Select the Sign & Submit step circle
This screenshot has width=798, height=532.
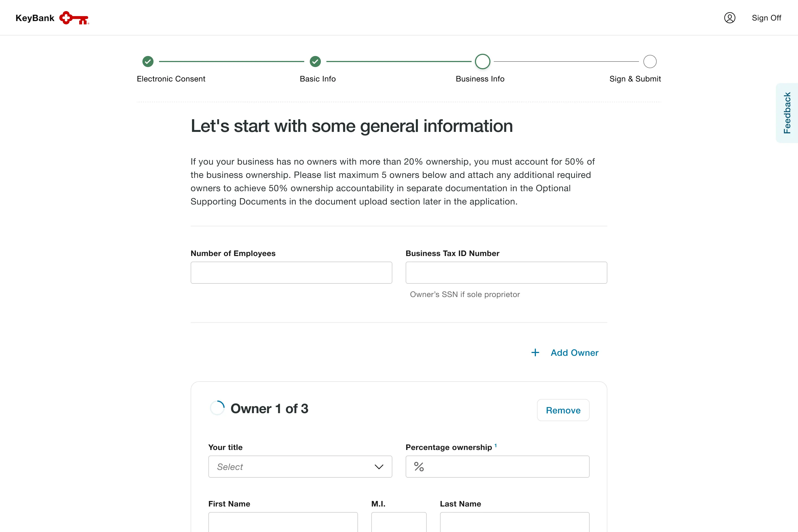(x=650, y=62)
